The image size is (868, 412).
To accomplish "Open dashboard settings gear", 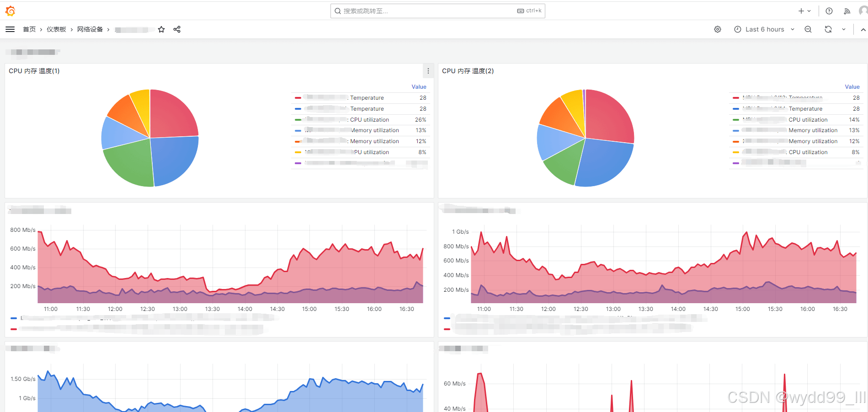I will (718, 29).
